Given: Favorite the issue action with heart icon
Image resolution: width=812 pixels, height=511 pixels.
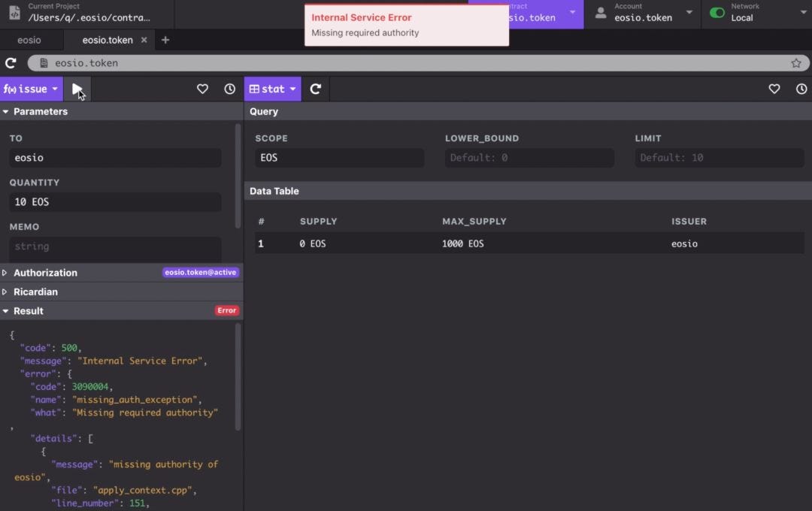Looking at the screenshot, I should [x=202, y=89].
